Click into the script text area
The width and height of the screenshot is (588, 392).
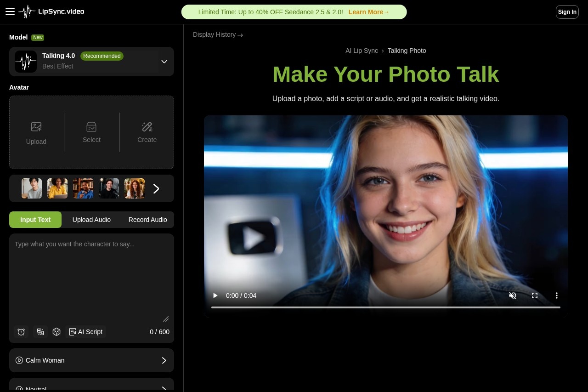tap(91, 278)
